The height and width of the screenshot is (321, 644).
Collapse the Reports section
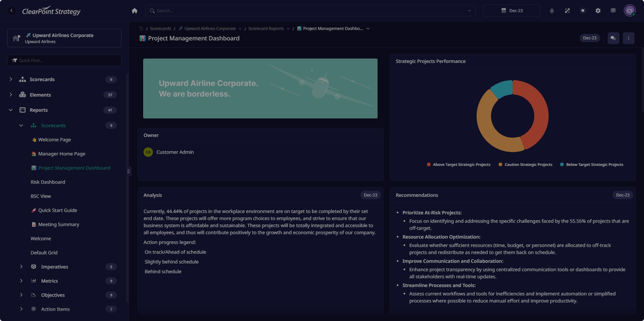[x=11, y=110]
